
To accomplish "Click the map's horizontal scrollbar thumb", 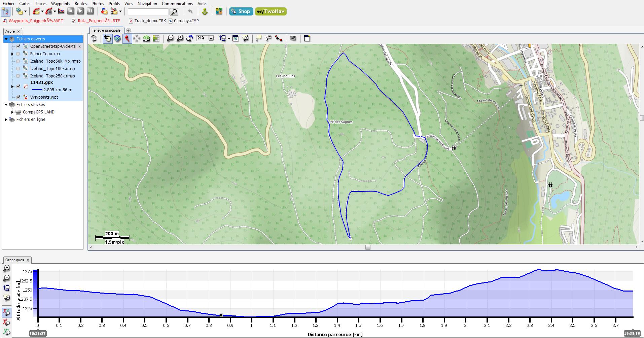I will click(x=368, y=247).
